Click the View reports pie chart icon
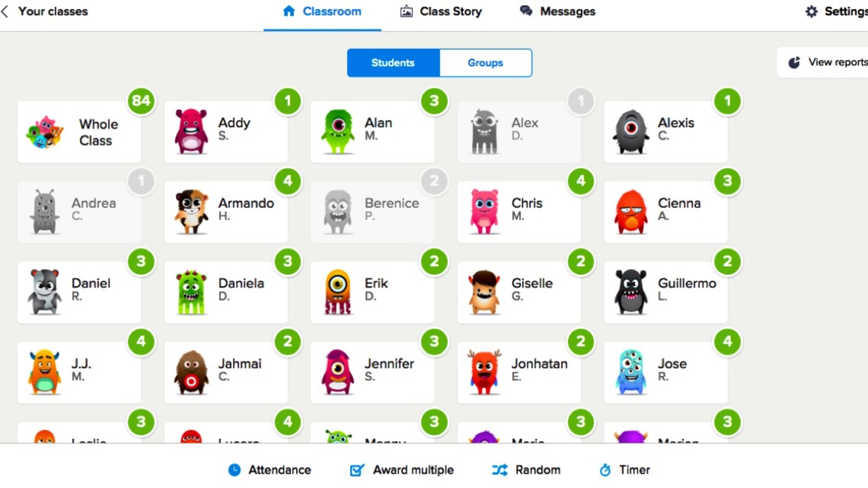Viewport: 868px width, 488px height. click(794, 62)
